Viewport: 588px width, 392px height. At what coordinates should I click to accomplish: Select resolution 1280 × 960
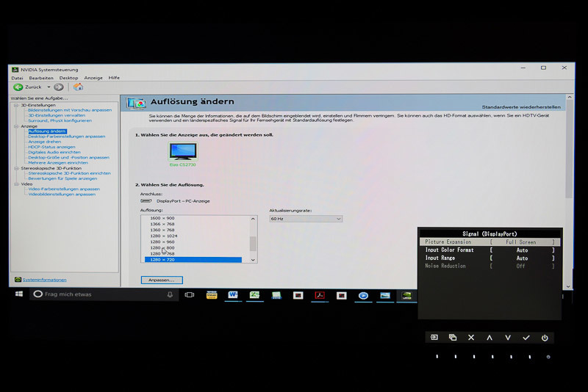tap(162, 242)
